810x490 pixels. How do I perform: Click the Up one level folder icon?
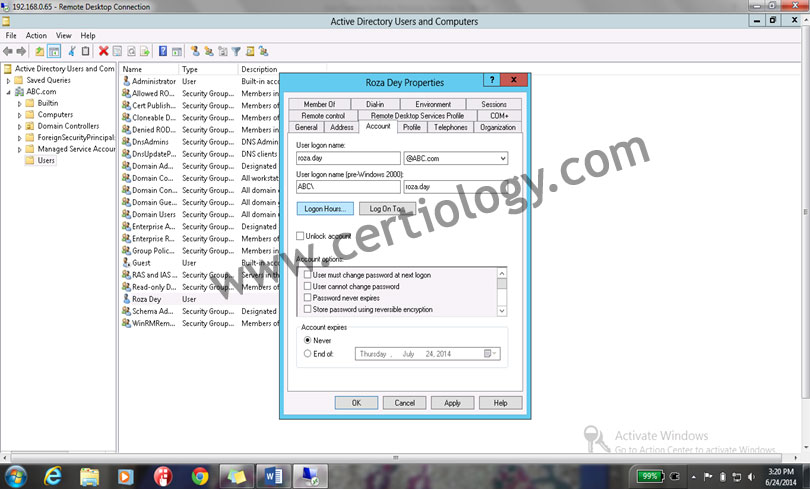(39, 51)
